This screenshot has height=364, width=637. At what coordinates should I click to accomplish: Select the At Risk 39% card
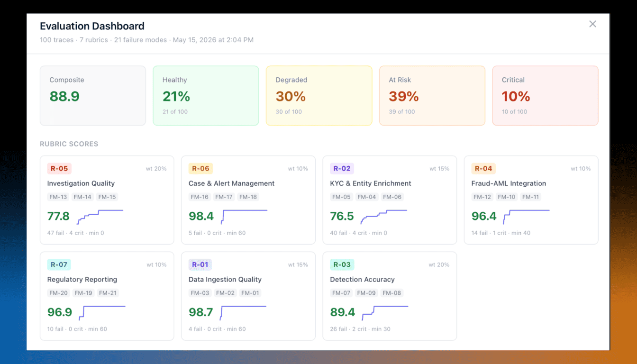432,96
